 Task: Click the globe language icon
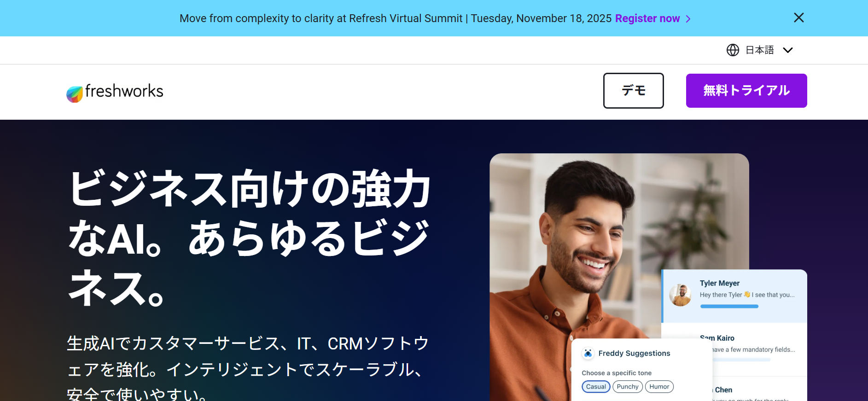click(733, 50)
